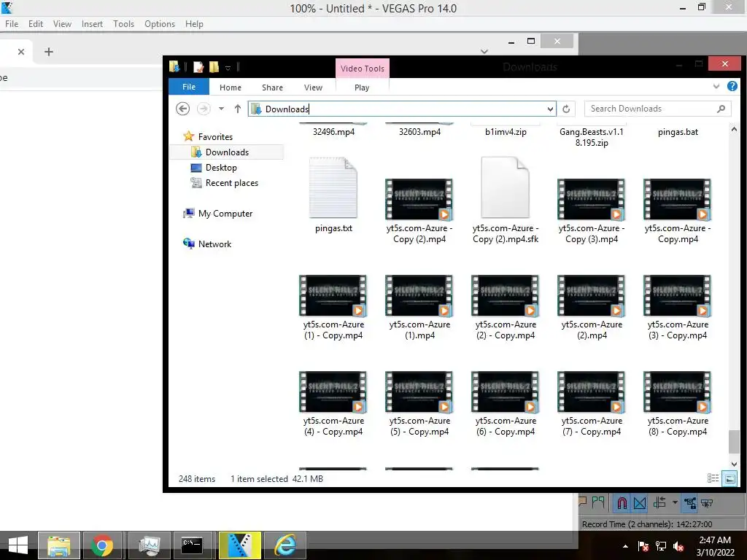This screenshot has height=560, width=747.
Task: Open VEGAS Pro Tools menu
Action: coord(123,24)
